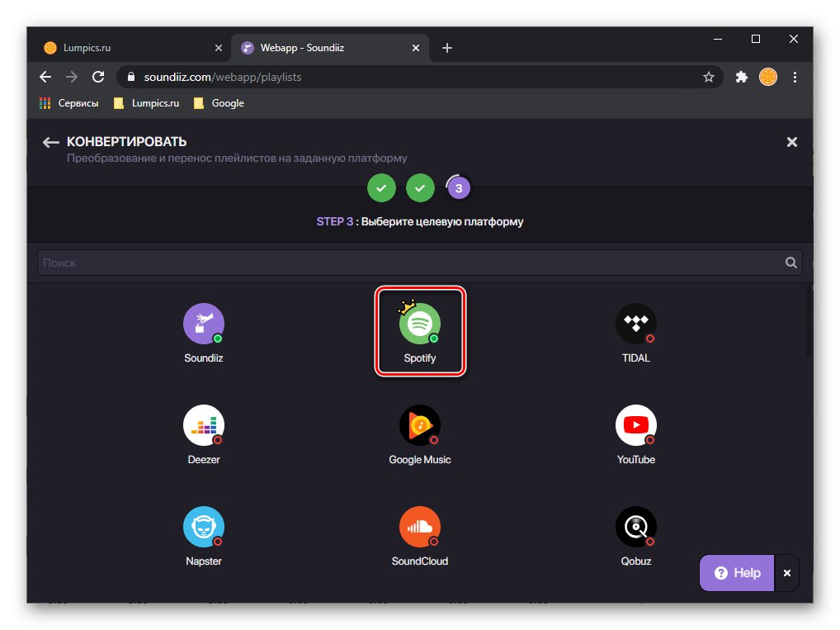Click the platform list scrollbar

pyautogui.click(x=809, y=322)
